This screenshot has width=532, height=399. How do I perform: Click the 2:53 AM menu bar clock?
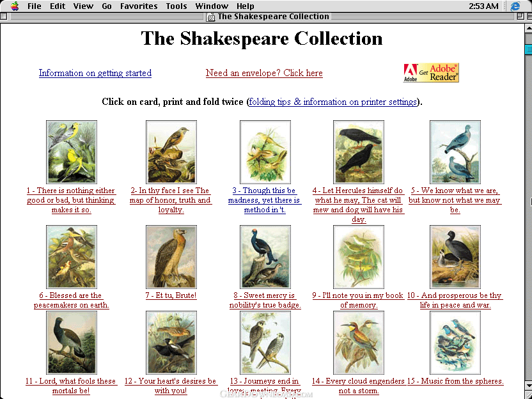tap(483, 6)
